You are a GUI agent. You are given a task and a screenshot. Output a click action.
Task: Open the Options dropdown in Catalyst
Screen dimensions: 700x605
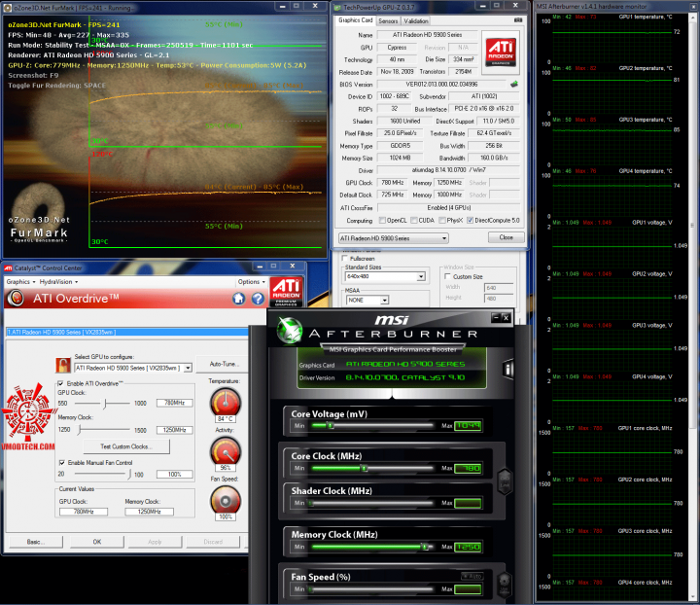(x=252, y=282)
